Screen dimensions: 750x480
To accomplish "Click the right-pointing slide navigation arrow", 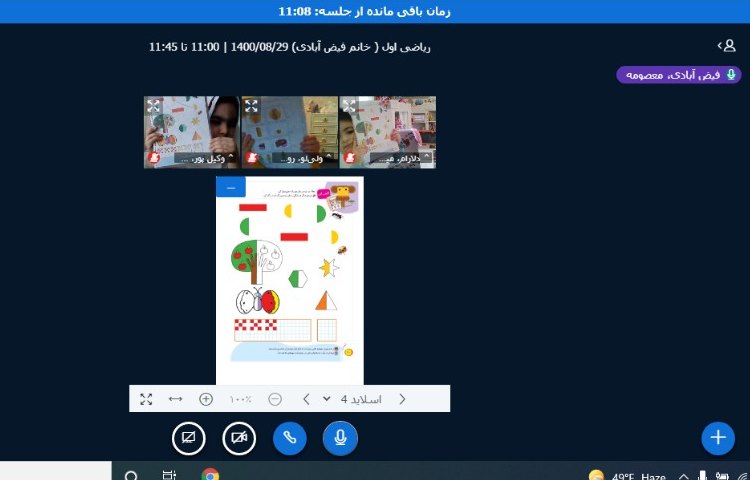I will click(402, 399).
